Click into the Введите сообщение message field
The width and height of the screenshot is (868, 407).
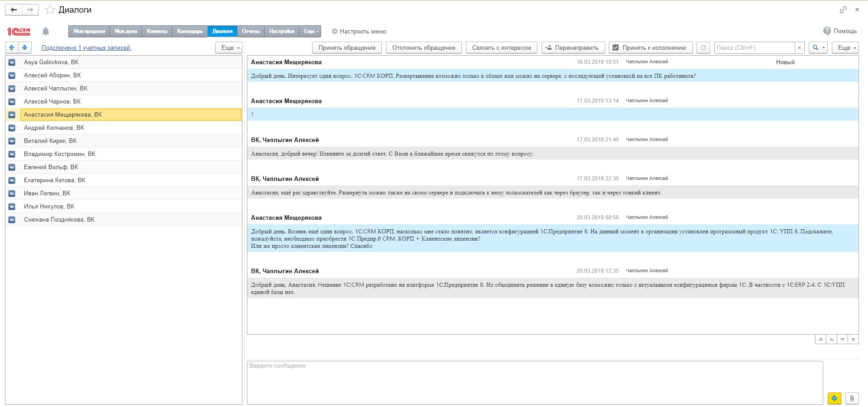click(534, 382)
